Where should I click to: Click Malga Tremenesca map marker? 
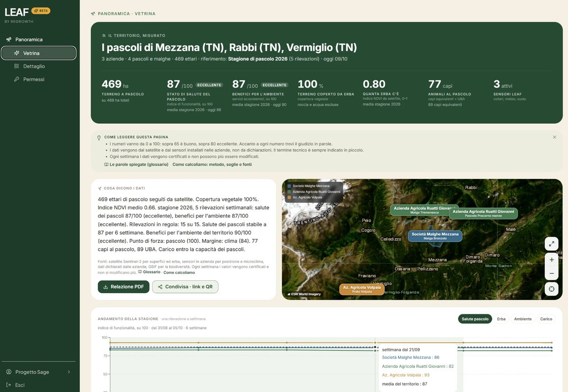(x=424, y=210)
